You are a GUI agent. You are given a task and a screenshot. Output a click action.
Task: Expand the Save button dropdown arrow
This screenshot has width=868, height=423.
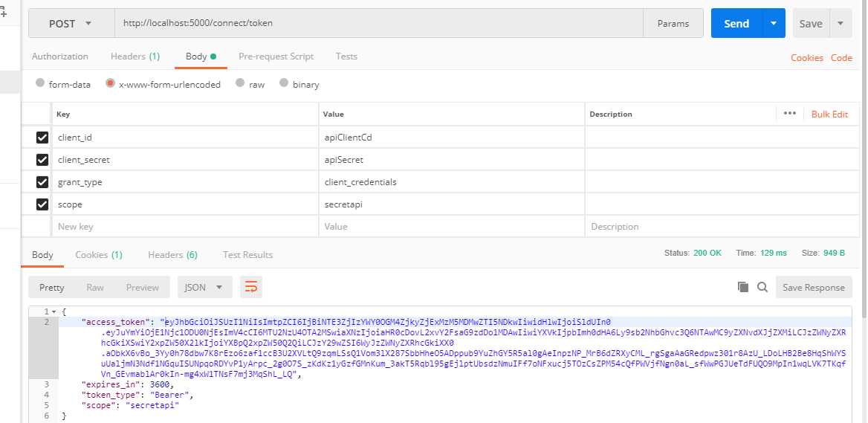[841, 24]
